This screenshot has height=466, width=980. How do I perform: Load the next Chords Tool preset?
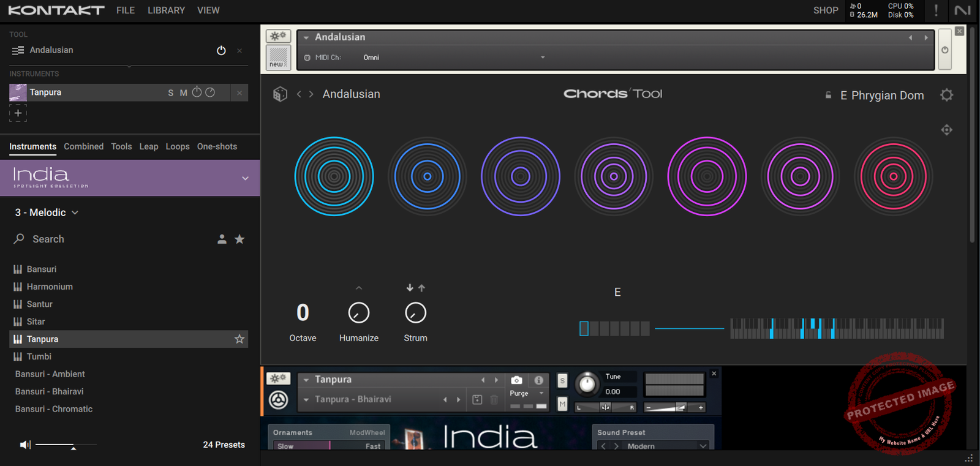[311, 94]
